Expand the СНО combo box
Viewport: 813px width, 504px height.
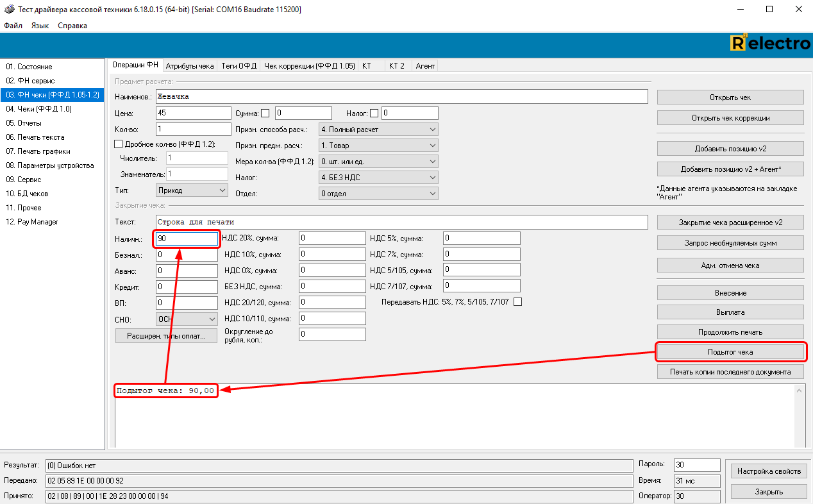[187, 319]
